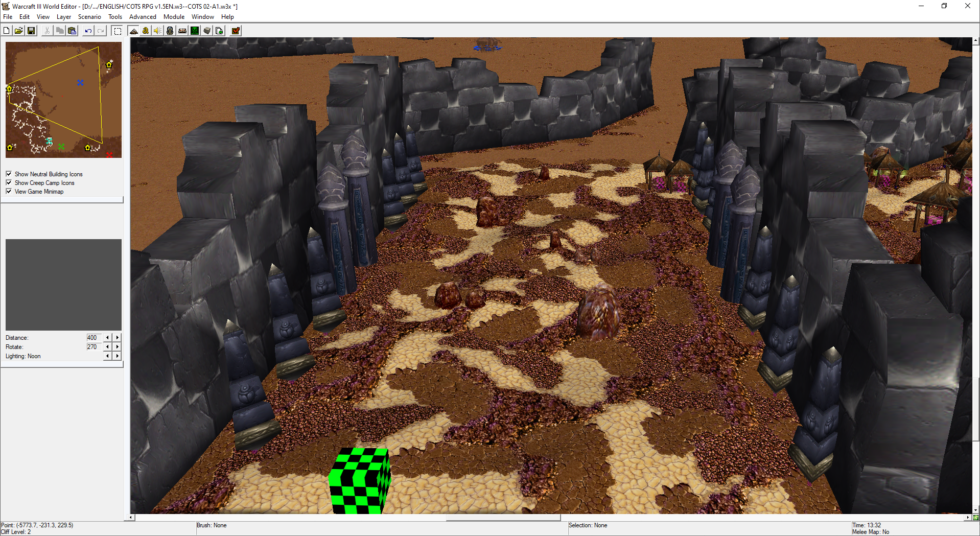This screenshot has height=536, width=980.
Task: Click the Rotate value field
Action: 94,346
